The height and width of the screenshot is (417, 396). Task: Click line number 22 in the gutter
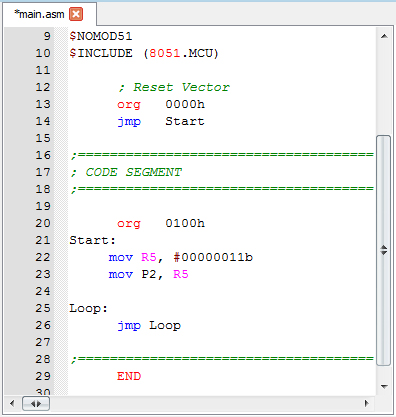(43, 257)
